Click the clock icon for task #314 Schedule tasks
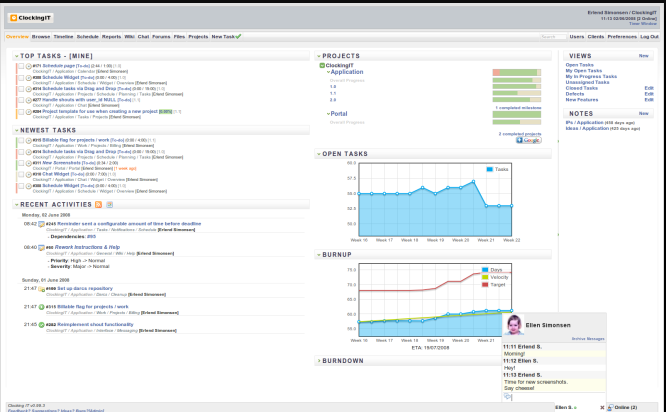The width and height of the screenshot is (666, 412). point(27,88)
